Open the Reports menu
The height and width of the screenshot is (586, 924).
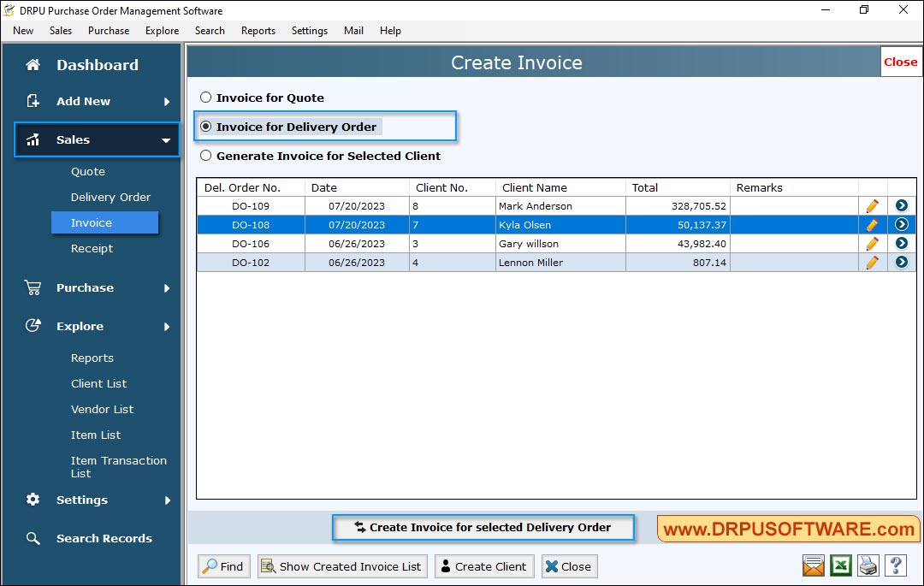pyautogui.click(x=258, y=30)
